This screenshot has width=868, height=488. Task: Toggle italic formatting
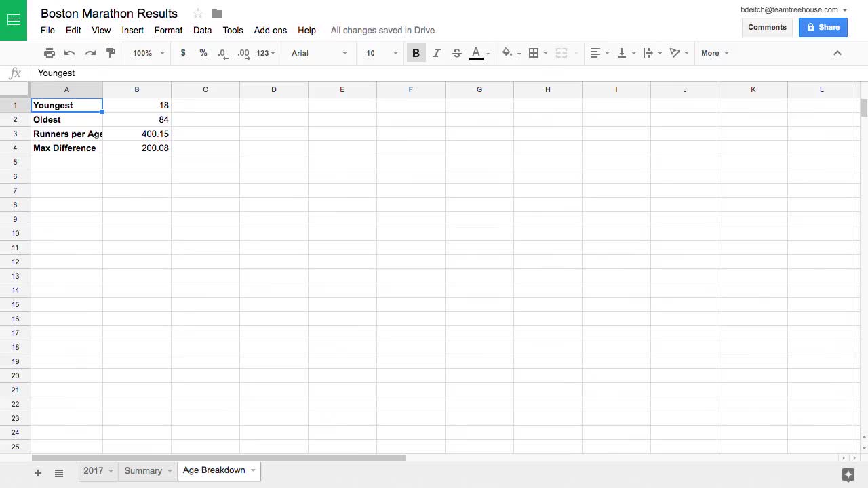(x=437, y=53)
